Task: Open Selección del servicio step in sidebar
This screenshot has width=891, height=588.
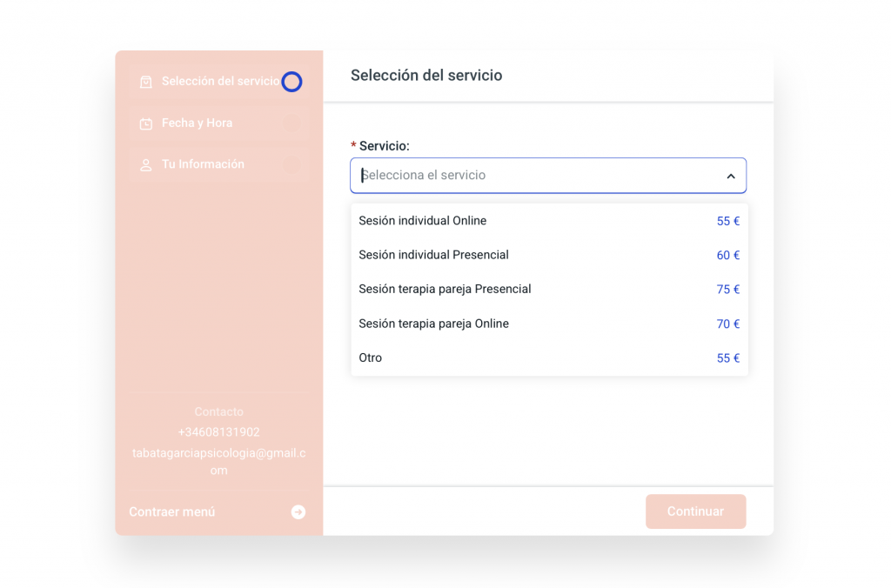Action: coord(220,82)
